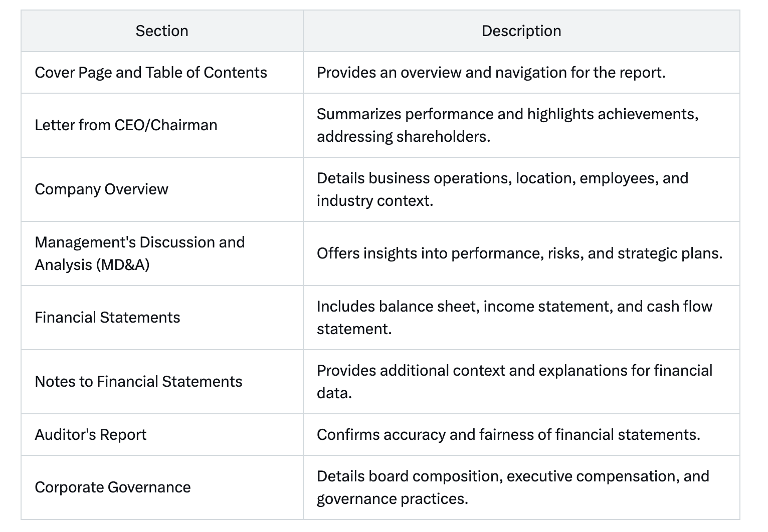Select text on additional context for financial data
Screen dimensions: 768x532
tap(515, 382)
